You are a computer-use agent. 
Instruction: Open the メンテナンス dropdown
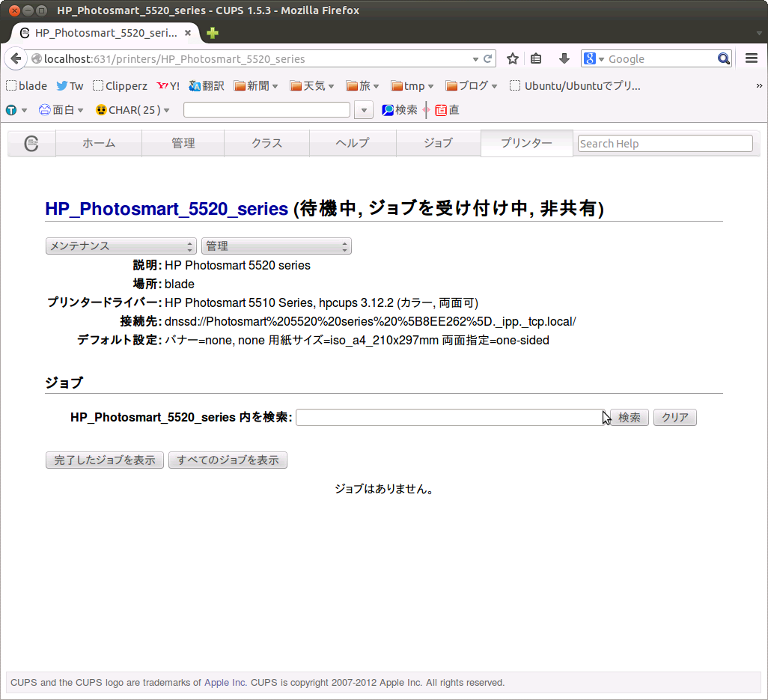pyautogui.click(x=121, y=246)
